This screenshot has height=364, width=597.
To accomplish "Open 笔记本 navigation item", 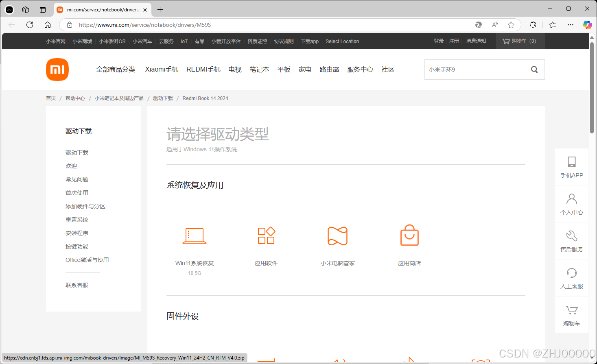I will click(x=259, y=70).
